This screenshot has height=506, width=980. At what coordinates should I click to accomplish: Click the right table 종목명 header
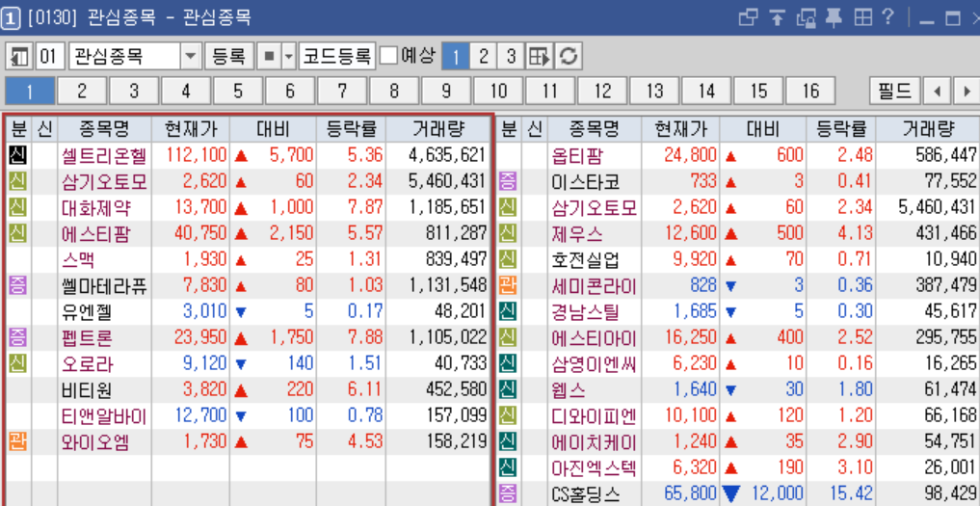click(594, 129)
